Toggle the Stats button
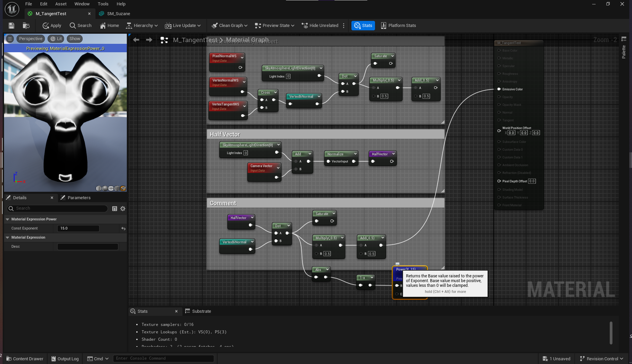 [x=363, y=26]
